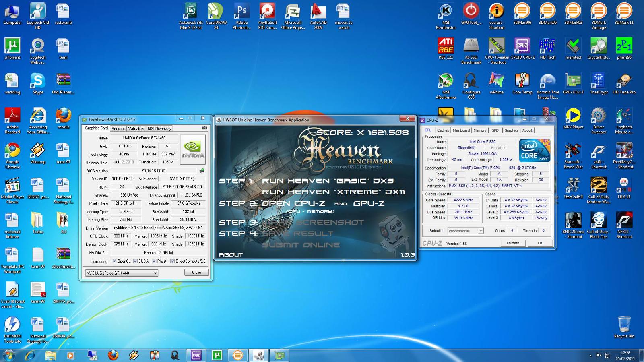Open the MSI Kombustor desktop icon
The width and height of the screenshot is (644, 362).
tap(446, 17)
